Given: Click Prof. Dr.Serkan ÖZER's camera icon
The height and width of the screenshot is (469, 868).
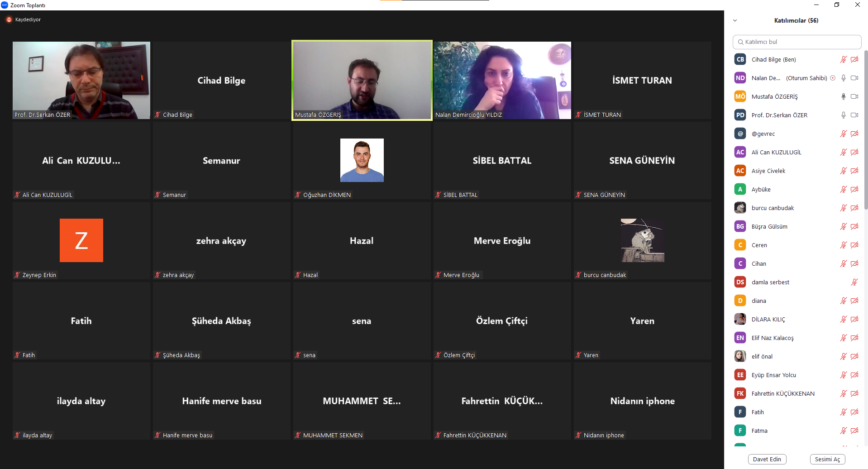Looking at the screenshot, I should click(854, 115).
